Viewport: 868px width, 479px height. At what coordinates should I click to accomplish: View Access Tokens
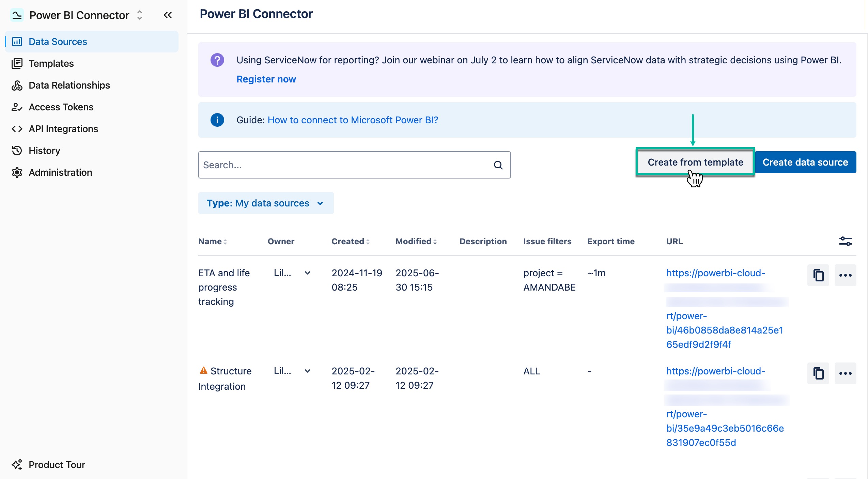[61, 107]
